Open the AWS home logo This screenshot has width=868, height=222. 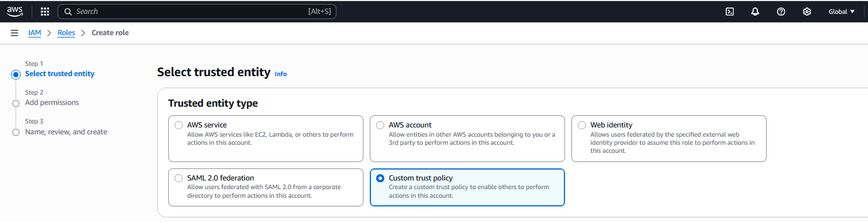pos(15,11)
